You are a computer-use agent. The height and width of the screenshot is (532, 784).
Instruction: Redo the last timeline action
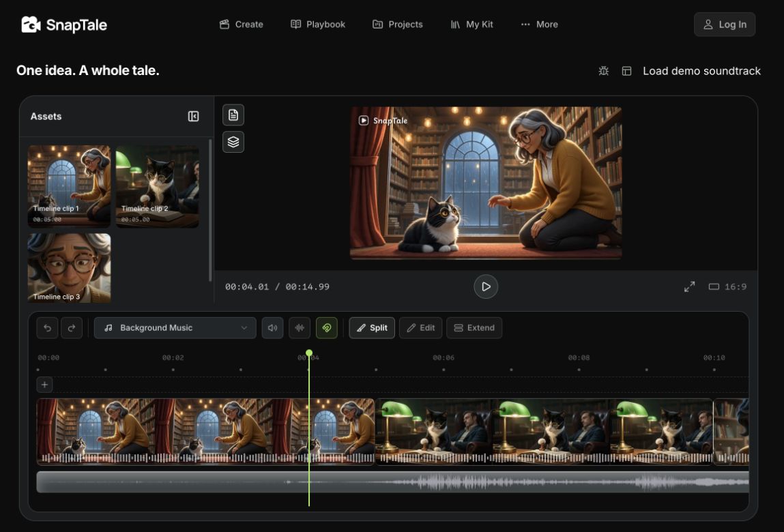click(x=72, y=328)
